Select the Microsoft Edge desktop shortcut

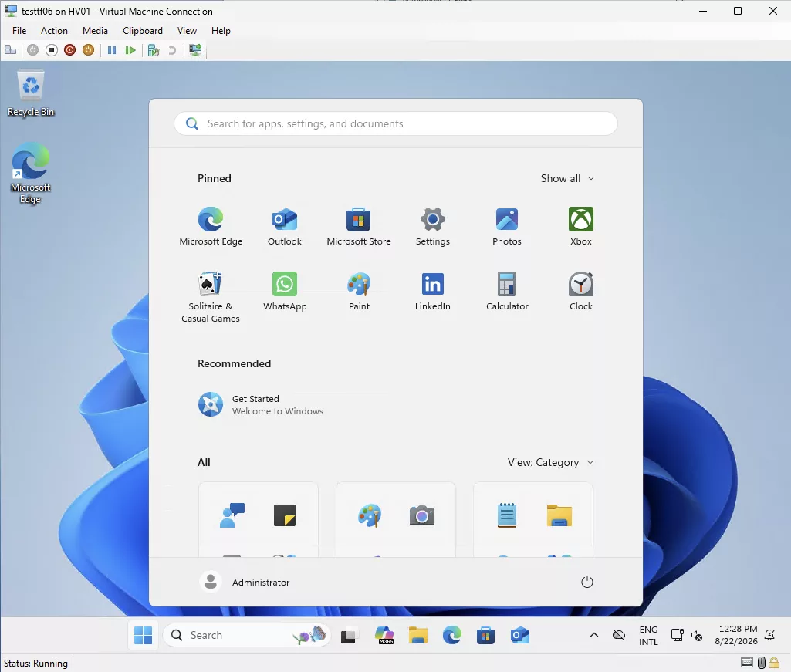click(31, 173)
